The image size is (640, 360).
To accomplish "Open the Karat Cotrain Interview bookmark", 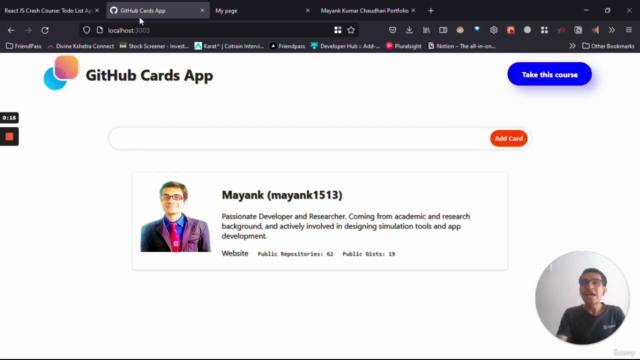I will coord(229,46).
